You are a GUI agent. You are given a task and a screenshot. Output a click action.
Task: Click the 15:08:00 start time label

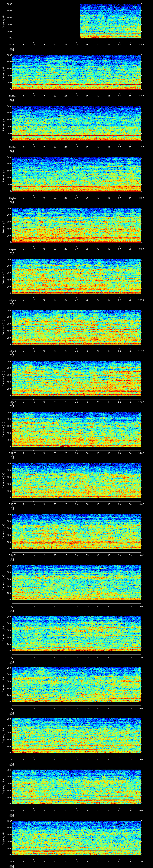point(12,249)
